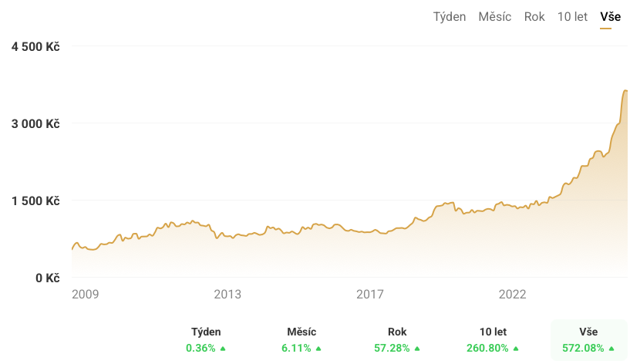Switch chart range to Týden in top tabs

click(450, 17)
